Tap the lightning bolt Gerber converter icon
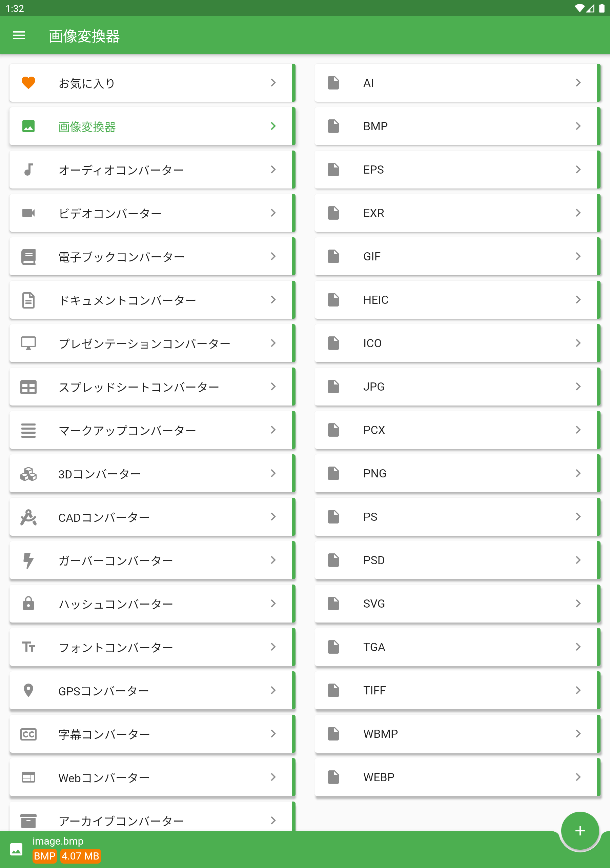Image resolution: width=610 pixels, height=868 pixels. tap(28, 560)
